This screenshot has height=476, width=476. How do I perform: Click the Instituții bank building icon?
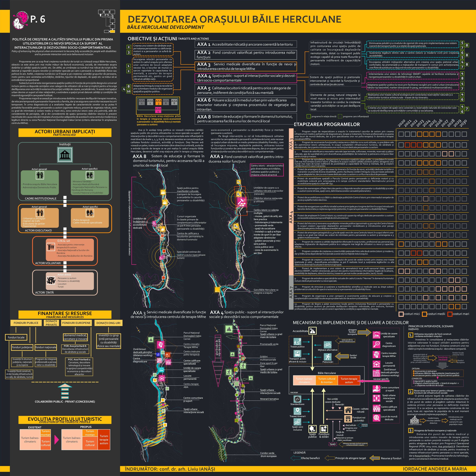click(x=65, y=155)
